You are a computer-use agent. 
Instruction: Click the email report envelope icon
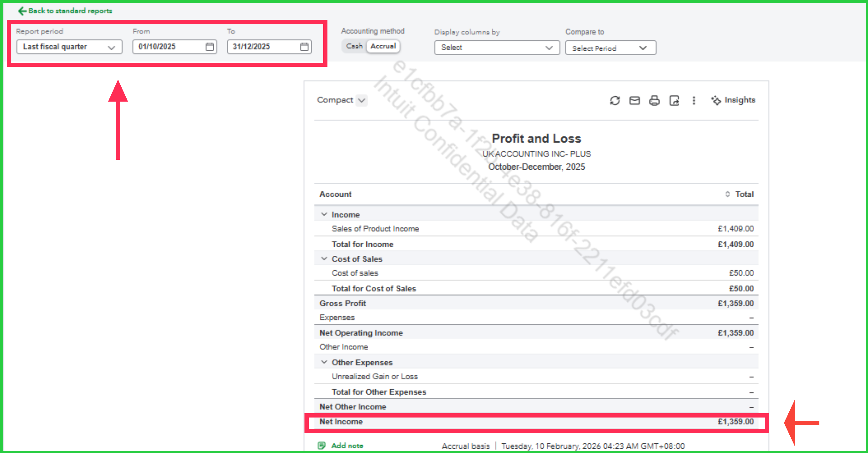point(635,100)
